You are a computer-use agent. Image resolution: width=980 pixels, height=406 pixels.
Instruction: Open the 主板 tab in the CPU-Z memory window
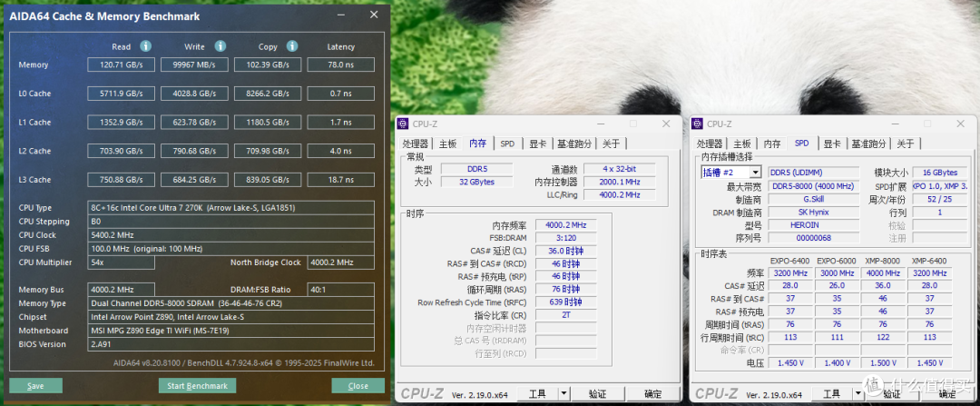[447, 144]
